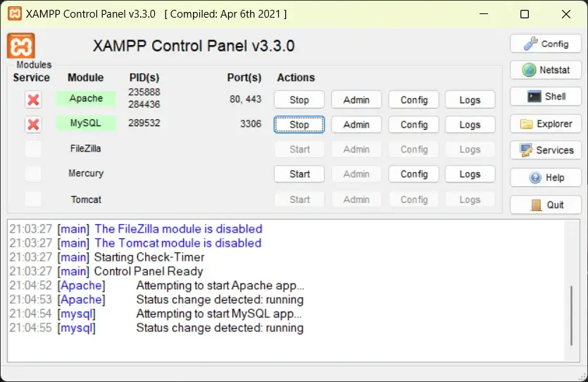Click the XAMPP title bar icon

pyautogui.click(x=13, y=14)
